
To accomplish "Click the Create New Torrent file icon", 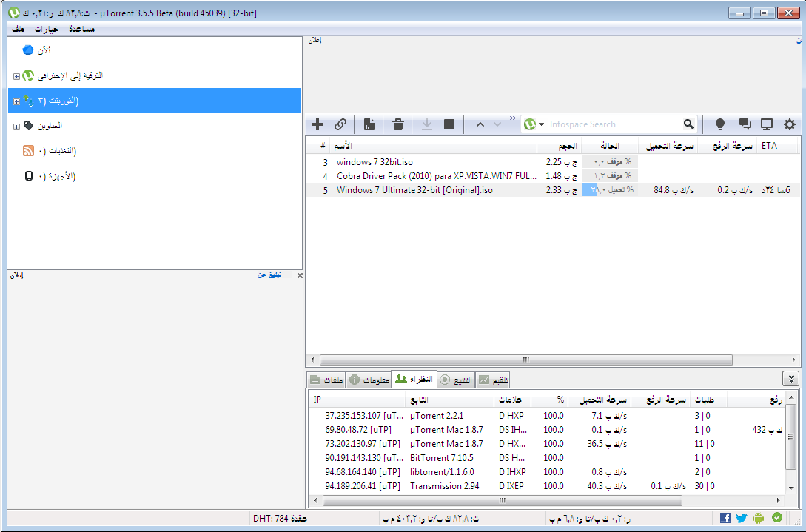I will [x=369, y=124].
